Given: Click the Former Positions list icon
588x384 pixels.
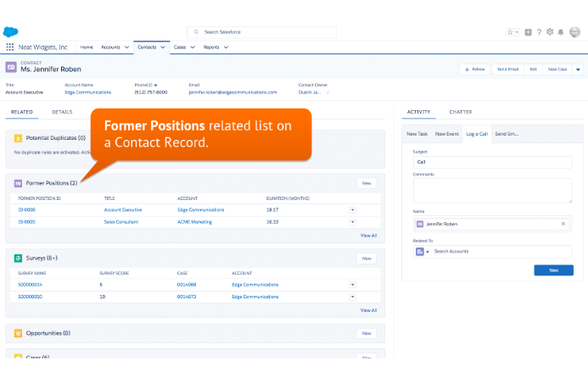Looking at the screenshot, I should point(19,183).
